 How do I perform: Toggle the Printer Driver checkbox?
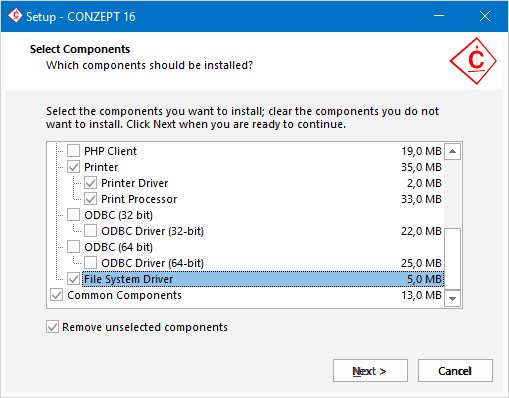tap(90, 183)
